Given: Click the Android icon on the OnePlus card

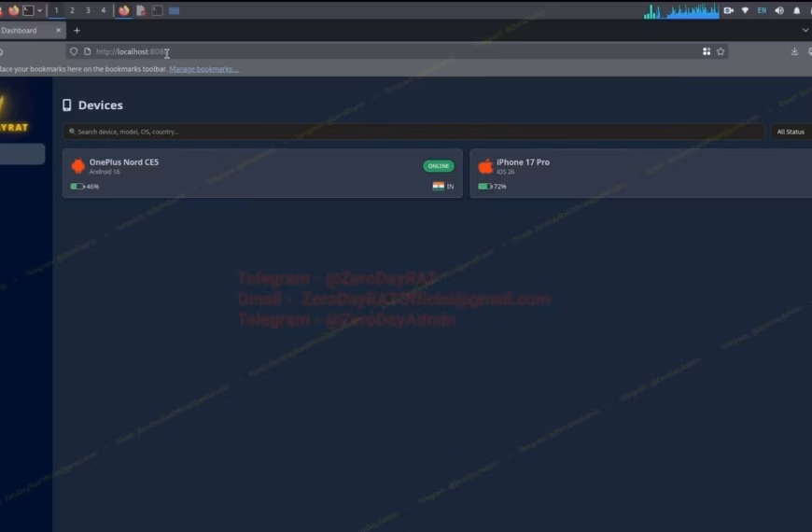Looking at the screenshot, I should [x=78, y=166].
